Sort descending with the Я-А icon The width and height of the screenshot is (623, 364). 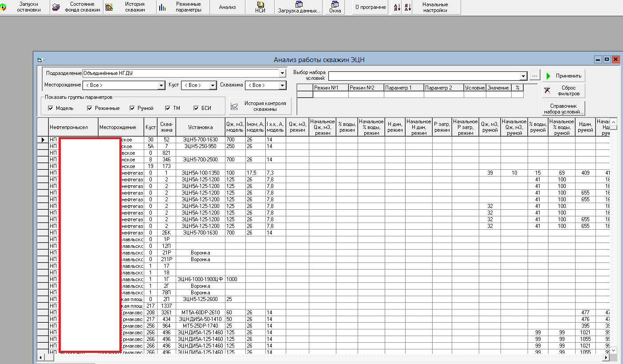(407, 7)
